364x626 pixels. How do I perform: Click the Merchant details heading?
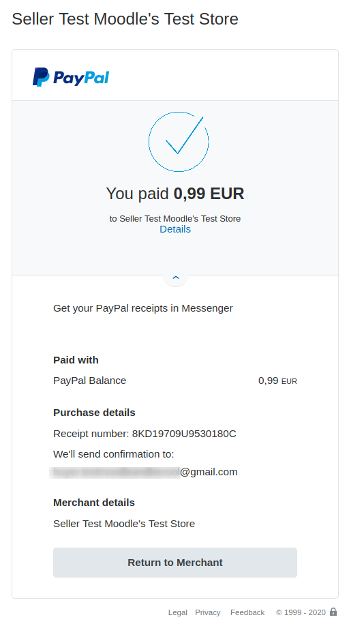[x=94, y=503]
